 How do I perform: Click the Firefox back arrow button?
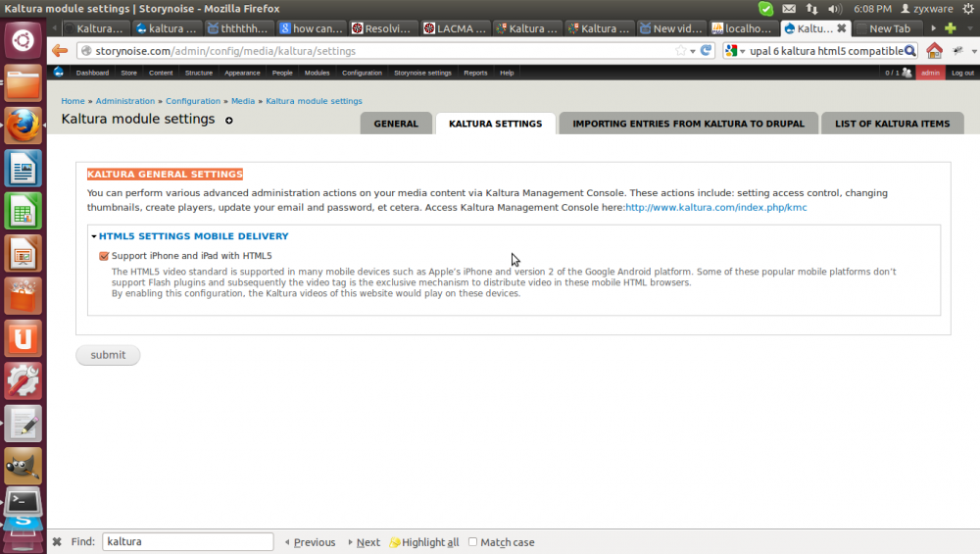(x=61, y=51)
